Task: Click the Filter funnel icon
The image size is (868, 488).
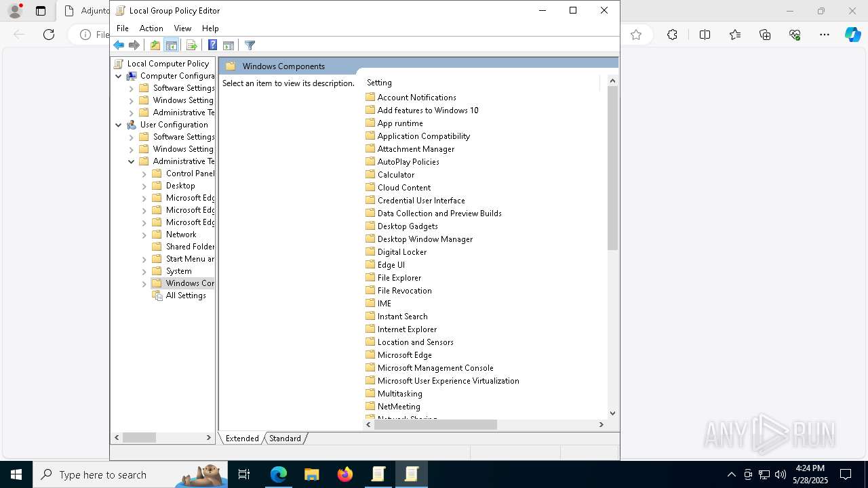Action: [x=250, y=45]
